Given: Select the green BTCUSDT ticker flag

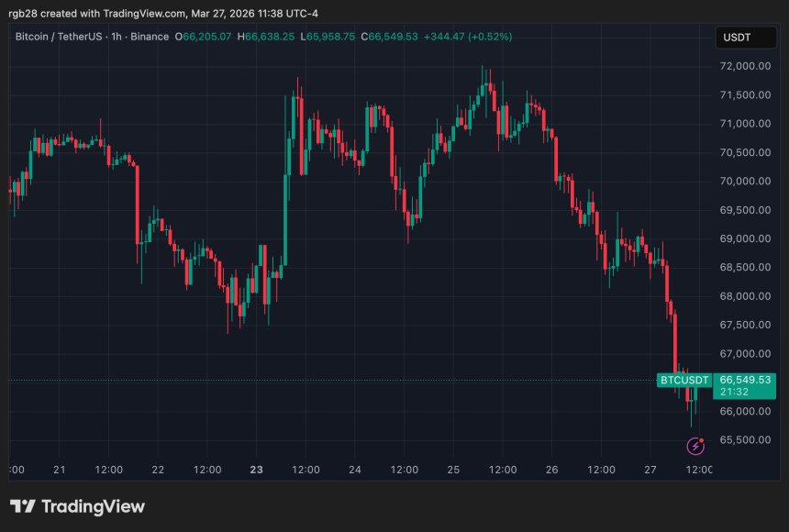Looking at the screenshot, I should [x=683, y=380].
